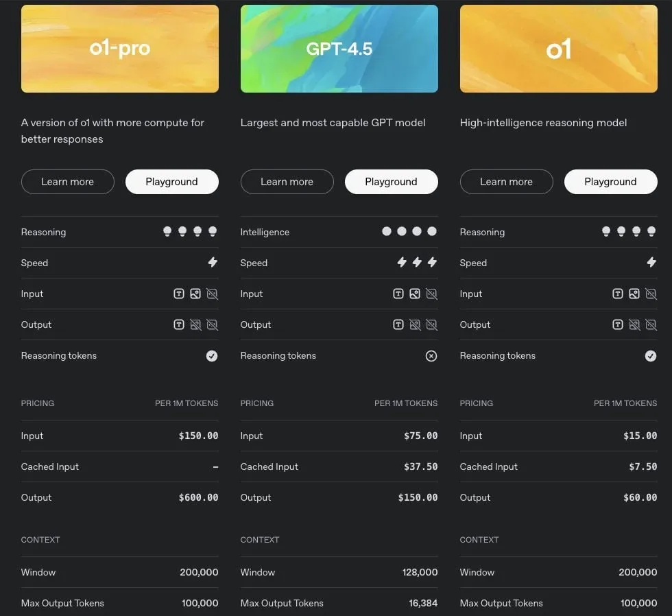
Task: Click o1 max output tokens 100,000
Action: [x=639, y=603]
